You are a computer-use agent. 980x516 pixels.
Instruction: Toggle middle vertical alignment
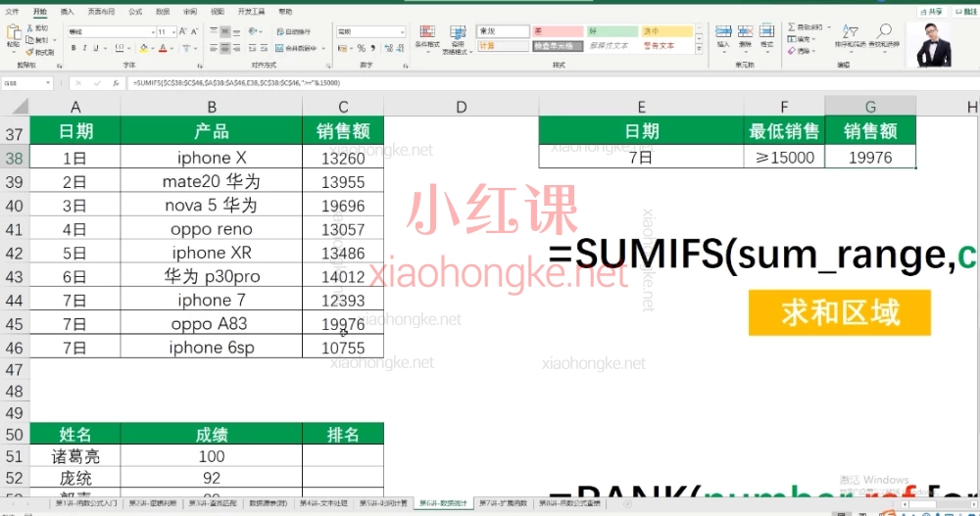click(x=225, y=31)
